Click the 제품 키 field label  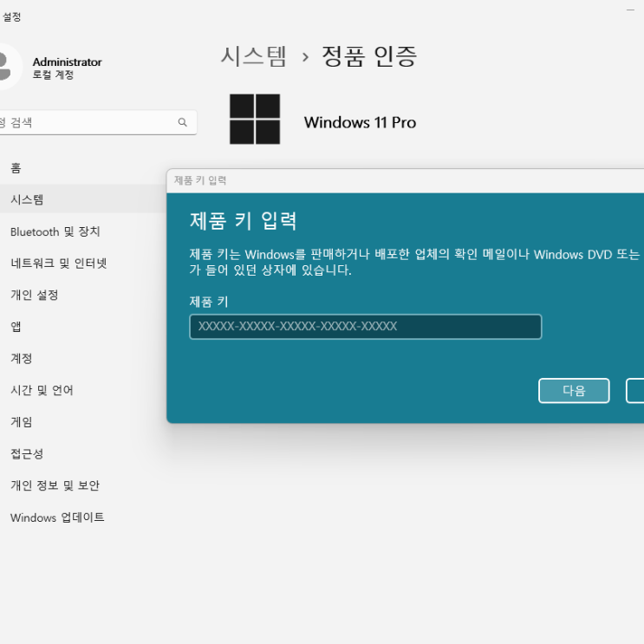(209, 302)
